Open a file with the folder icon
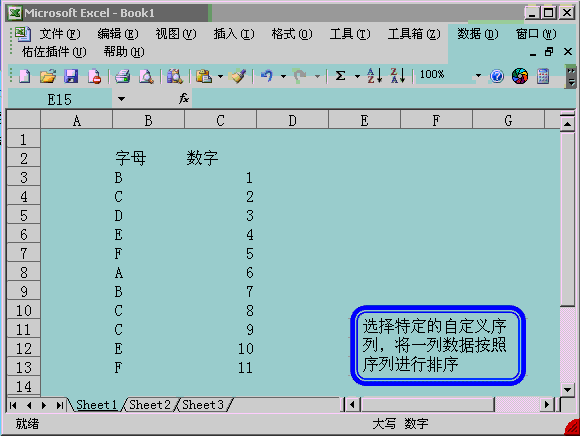This screenshot has width=580, height=436. click(x=48, y=76)
